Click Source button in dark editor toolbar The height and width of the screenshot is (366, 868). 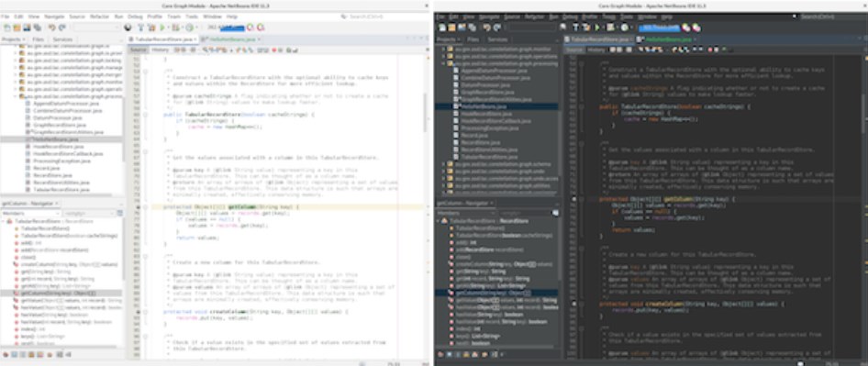(x=574, y=50)
